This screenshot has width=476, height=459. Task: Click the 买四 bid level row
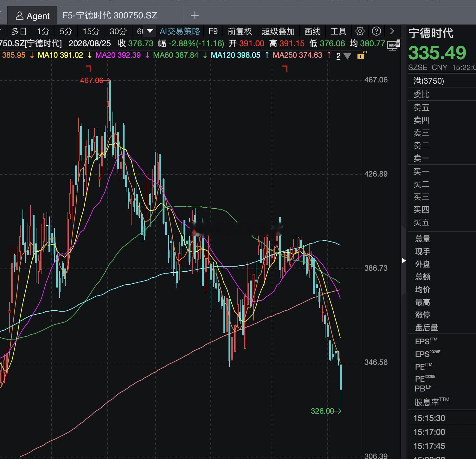coord(442,210)
